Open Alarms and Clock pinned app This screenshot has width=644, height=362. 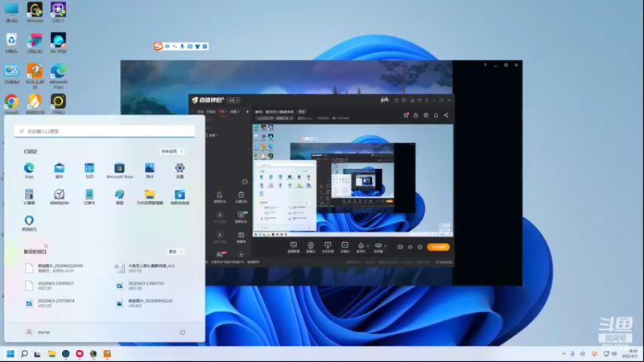[59, 196]
